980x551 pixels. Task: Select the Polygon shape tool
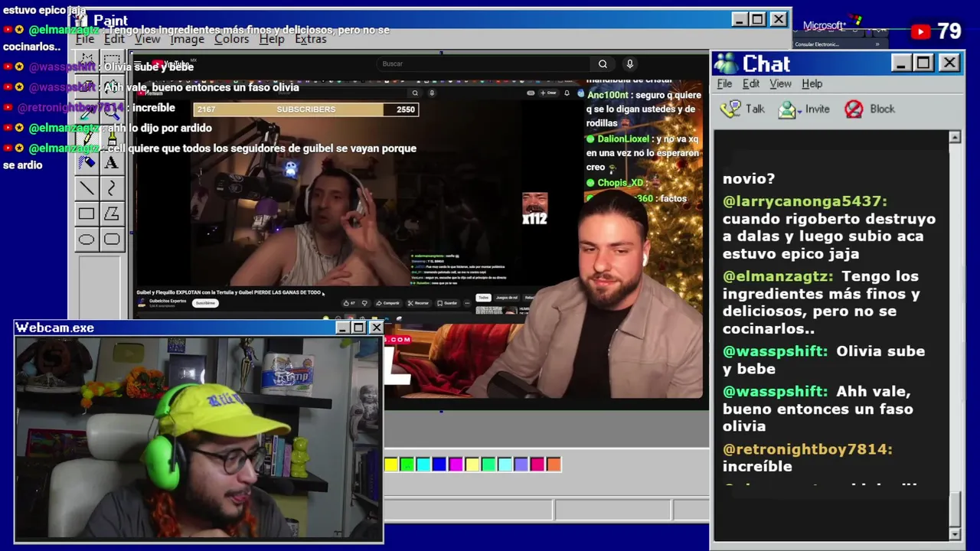[112, 214]
